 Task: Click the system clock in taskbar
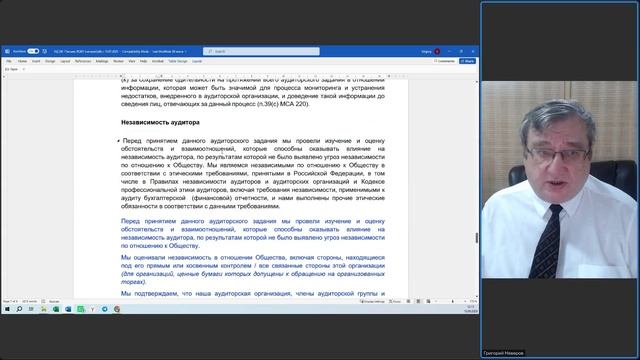tap(471, 309)
